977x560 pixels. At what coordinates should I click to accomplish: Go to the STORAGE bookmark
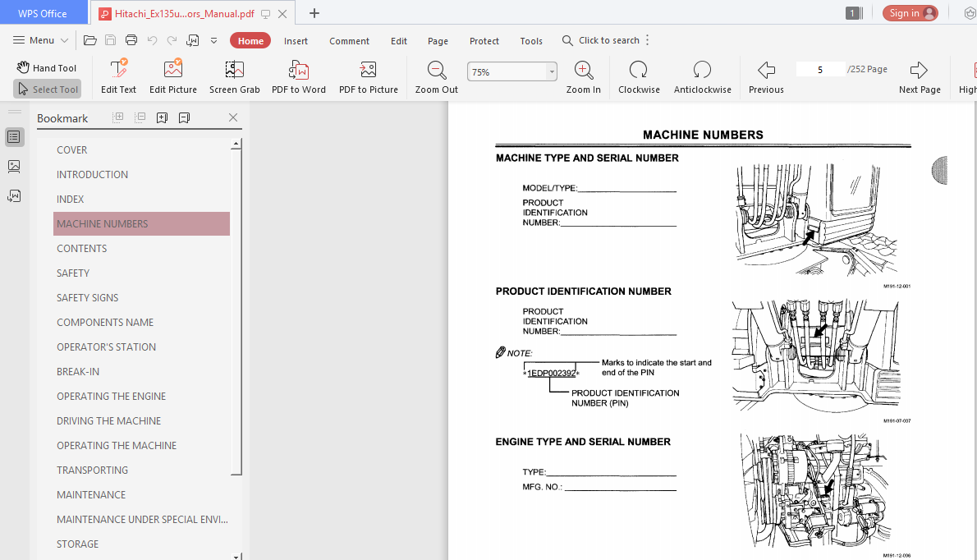point(77,544)
